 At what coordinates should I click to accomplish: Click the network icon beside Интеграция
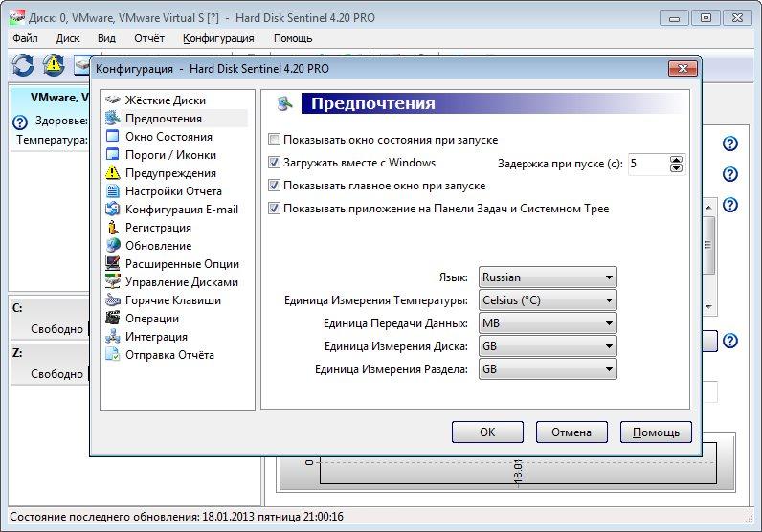coord(113,336)
